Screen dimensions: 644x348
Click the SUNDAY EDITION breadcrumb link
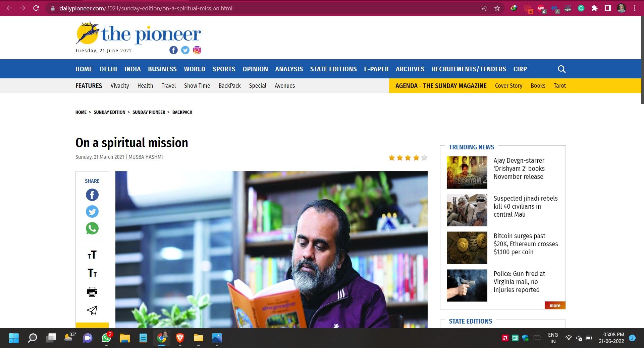click(x=109, y=112)
